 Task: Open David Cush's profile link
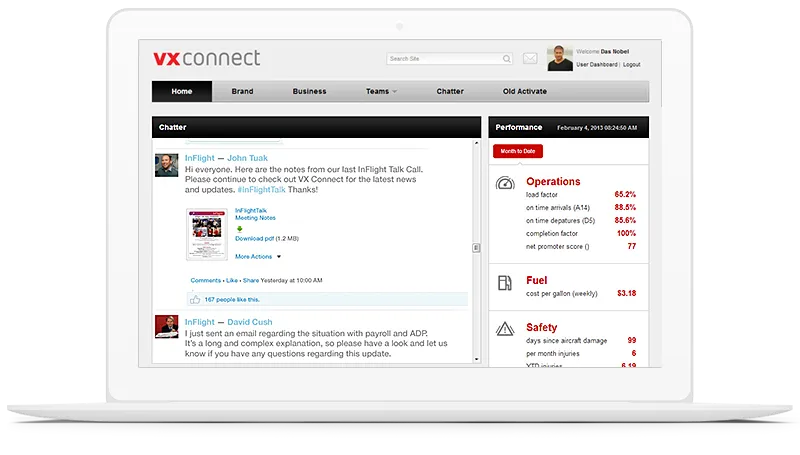[x=250, y=322]
